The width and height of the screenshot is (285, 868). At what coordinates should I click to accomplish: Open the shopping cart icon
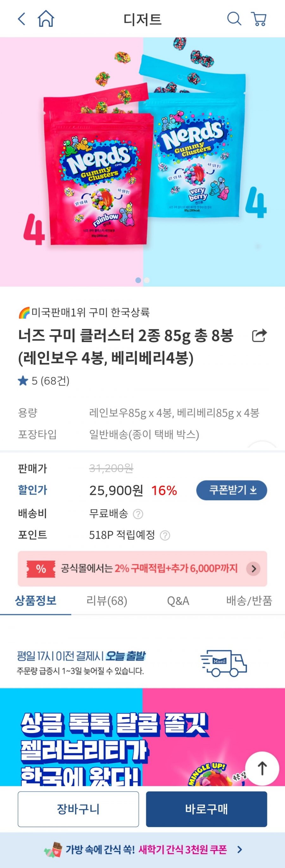tap(259, 19)
